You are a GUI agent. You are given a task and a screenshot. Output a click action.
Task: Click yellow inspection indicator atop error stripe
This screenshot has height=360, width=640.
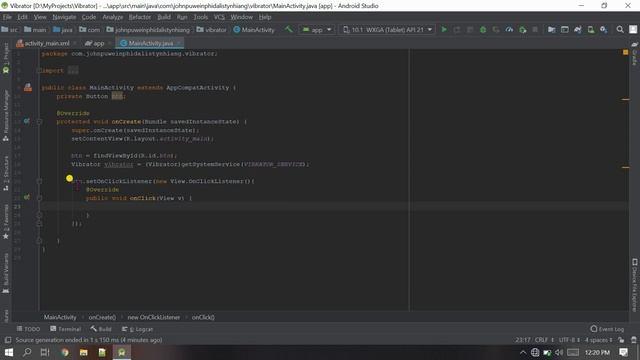626,52
